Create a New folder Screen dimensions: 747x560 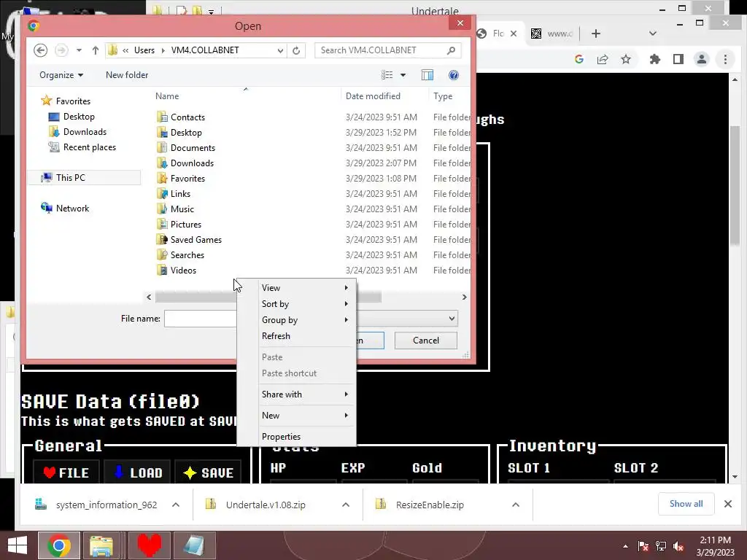[127, 75]
